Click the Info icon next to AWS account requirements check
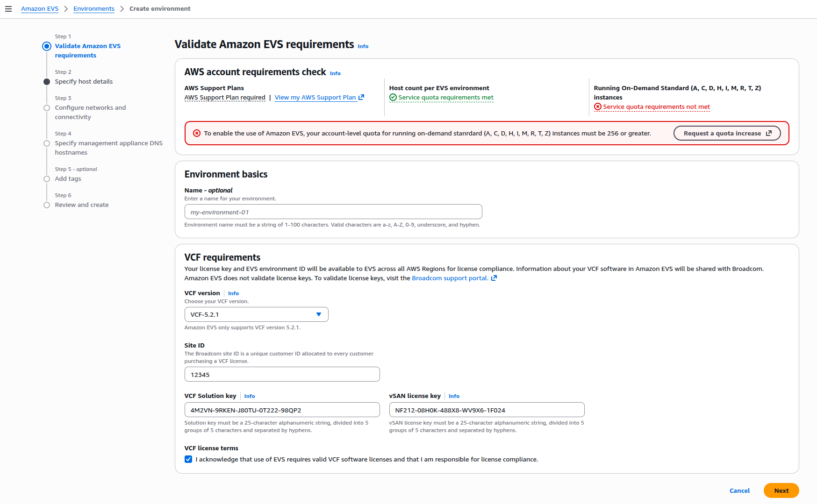 click(x=335, y=73)
